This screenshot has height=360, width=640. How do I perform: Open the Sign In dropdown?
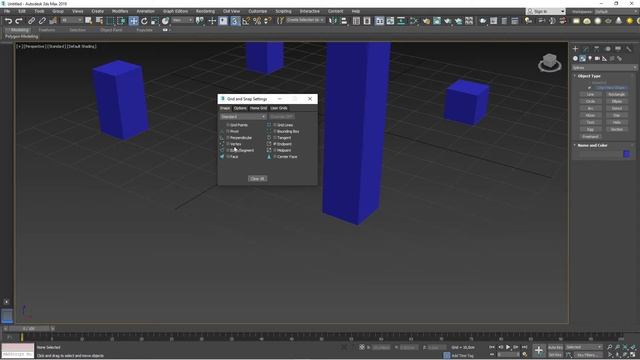(x=546, y=11)
